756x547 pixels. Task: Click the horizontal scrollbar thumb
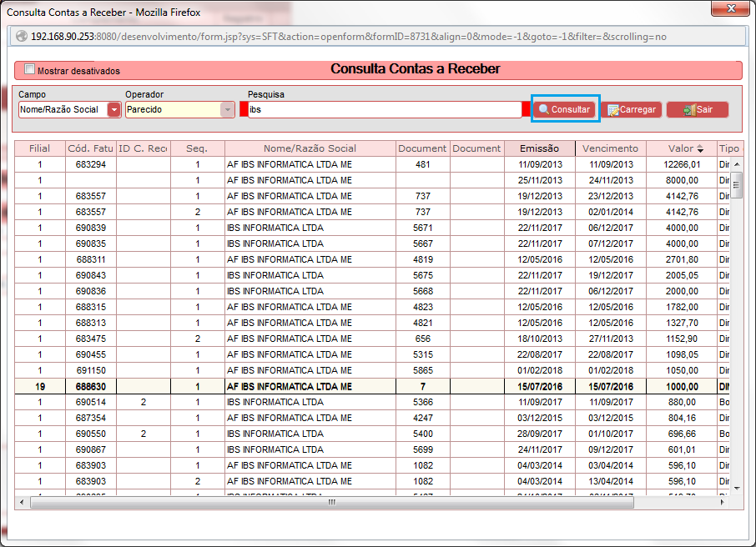pyautogui.click(x=332, y=502)
